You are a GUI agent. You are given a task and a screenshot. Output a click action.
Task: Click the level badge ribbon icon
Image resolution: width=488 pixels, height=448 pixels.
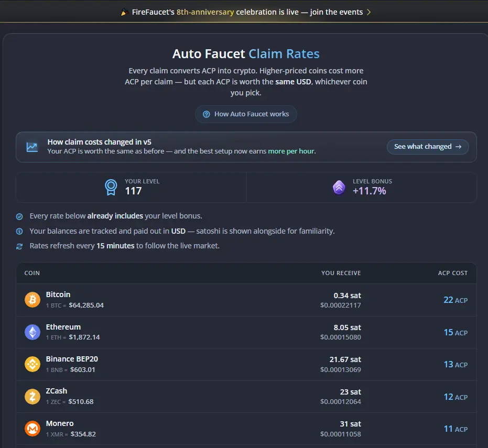pos(111,187)
